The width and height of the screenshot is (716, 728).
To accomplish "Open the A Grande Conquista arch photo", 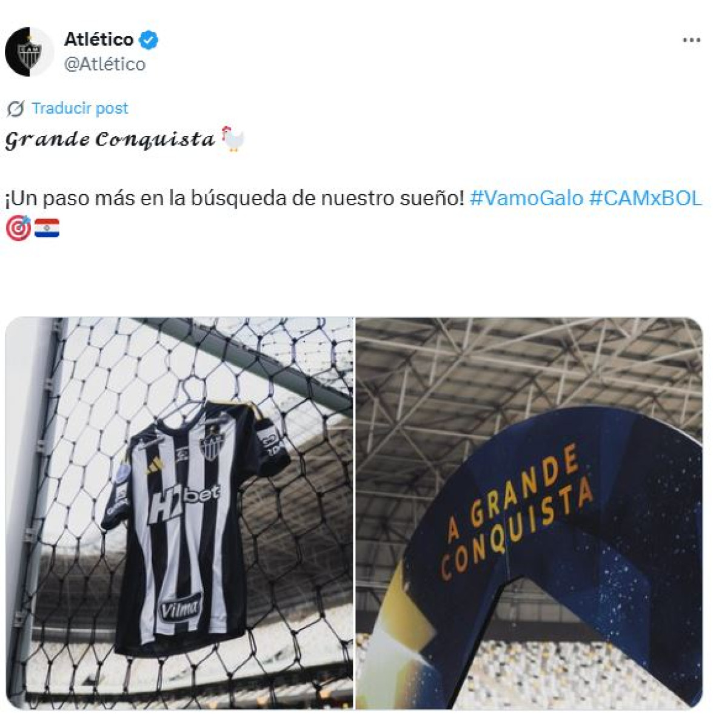I will (529, 513).
